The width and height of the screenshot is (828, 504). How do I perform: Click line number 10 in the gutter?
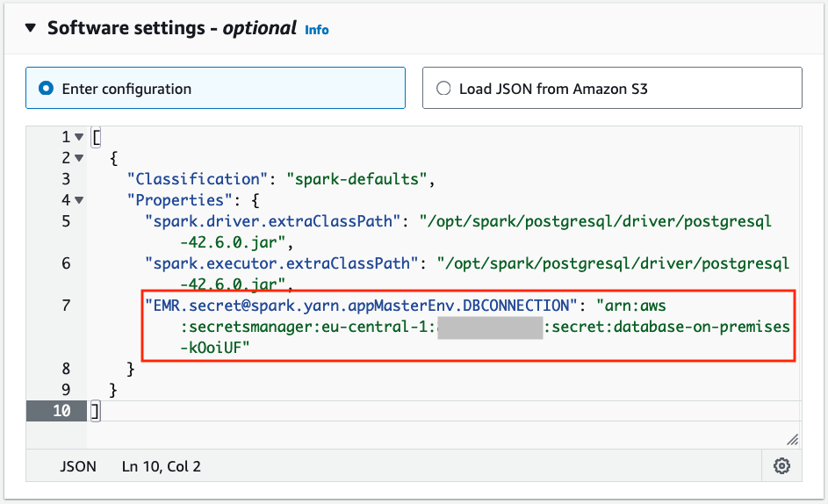tap(61, 410)
